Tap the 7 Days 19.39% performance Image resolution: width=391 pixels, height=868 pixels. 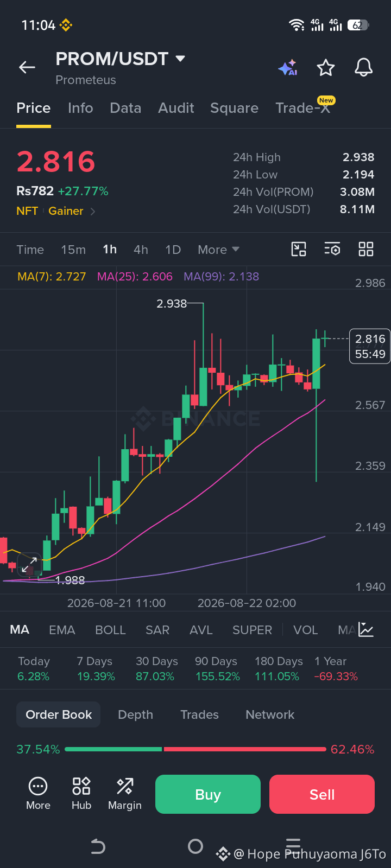point(96,669)
